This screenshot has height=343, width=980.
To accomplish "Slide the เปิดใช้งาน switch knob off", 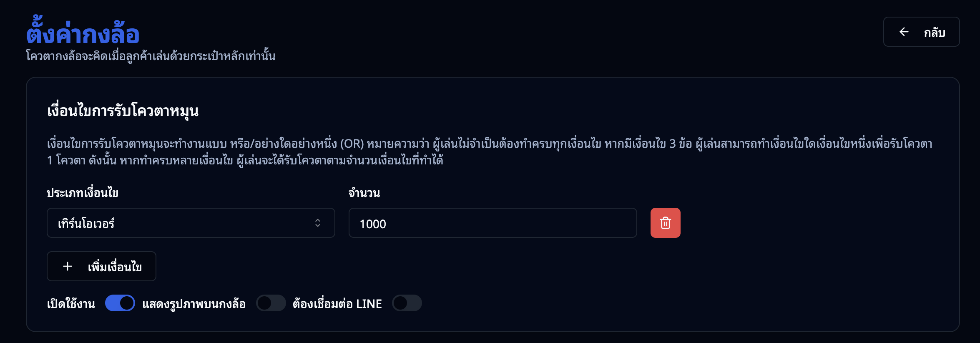I will pos(126,303).
